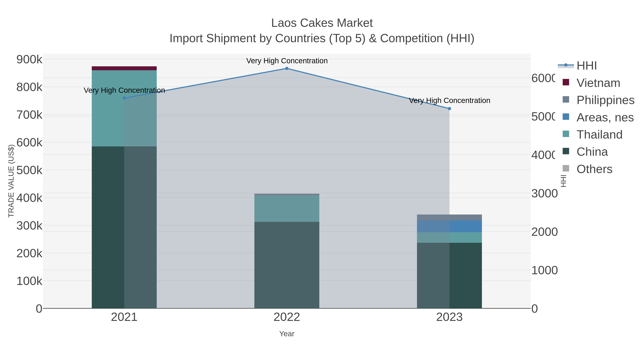Toggle the China legend entry
Screen dimensions: 644x362
[585, 152]
